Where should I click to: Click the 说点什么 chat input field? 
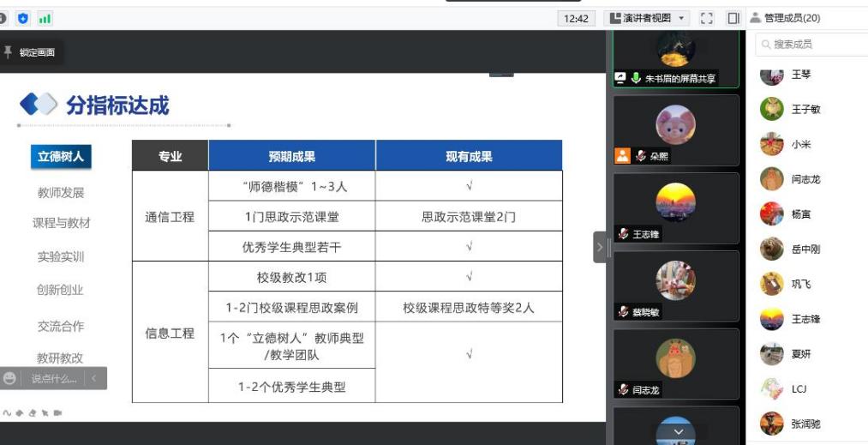tap(53, 378)
